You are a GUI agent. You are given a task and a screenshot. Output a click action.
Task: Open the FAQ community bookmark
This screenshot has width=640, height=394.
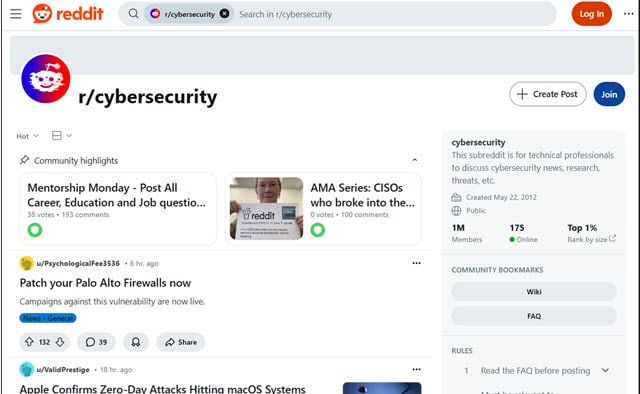pyautogui.click(x=534, y=316)
